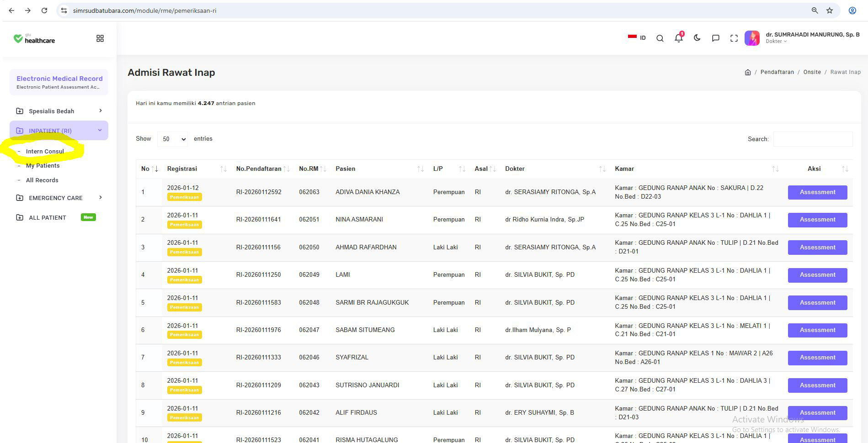Click site information icon in address bar
The image size is (868, 443).
(x=64, y=11)
